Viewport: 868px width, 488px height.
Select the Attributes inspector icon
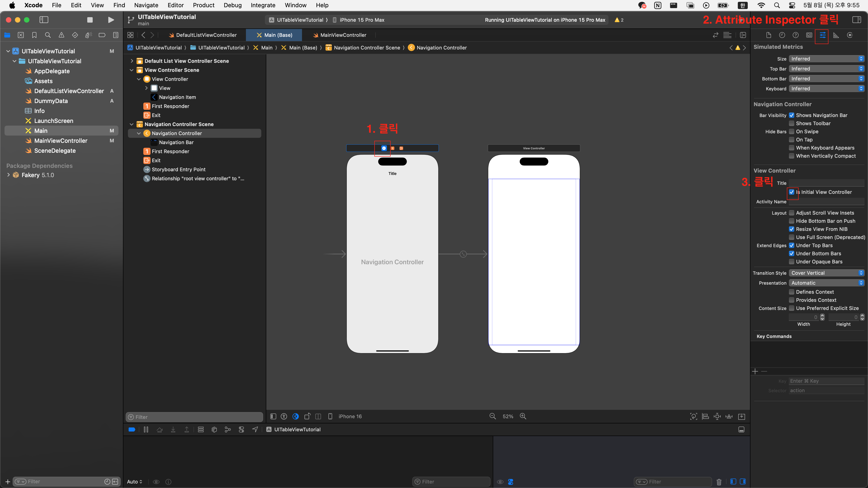click(823, 35)
